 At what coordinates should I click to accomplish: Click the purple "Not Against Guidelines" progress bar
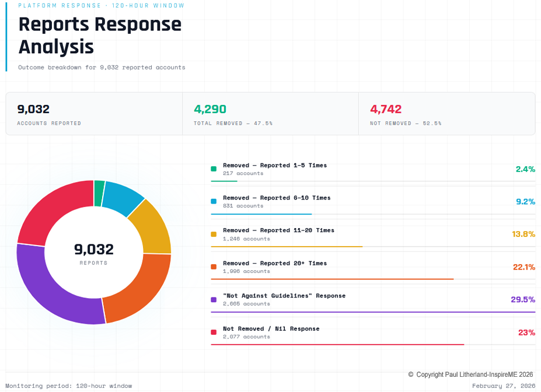pos(373,312)
